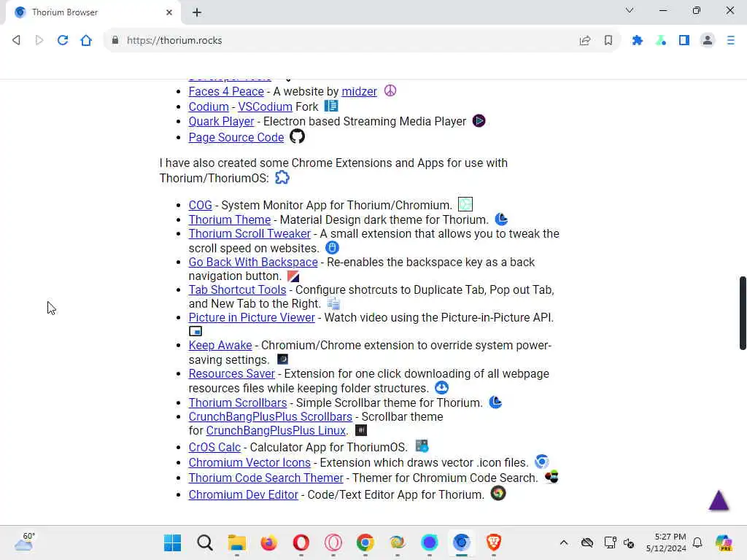
Task: Click the Resources Saver download cloud icon
Action: point(441,388)
